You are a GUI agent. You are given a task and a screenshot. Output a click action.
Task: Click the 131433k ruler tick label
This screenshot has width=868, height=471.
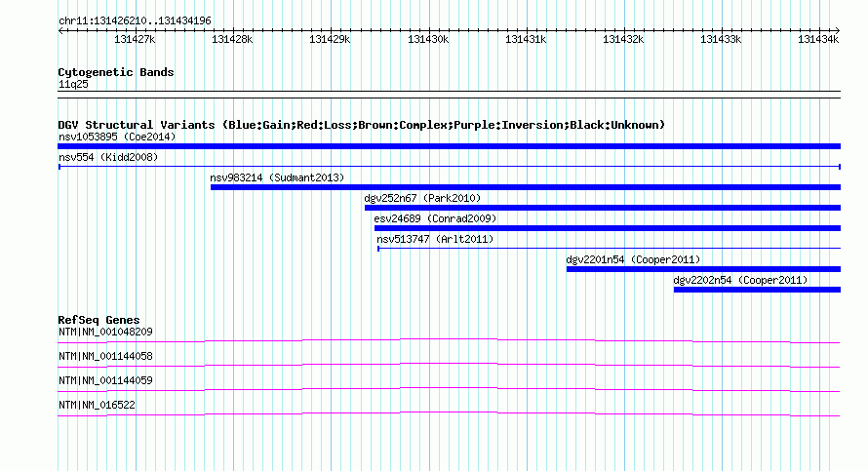point(720,39)
